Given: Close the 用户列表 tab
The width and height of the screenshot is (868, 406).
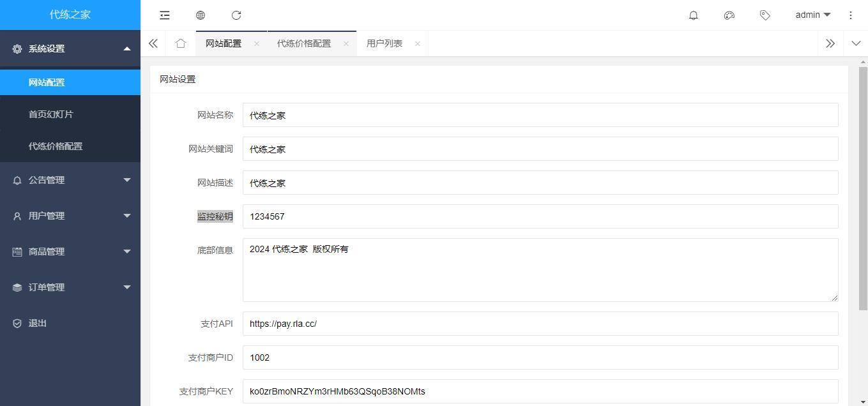Looking at the screenshot, I should pos(418,43).
